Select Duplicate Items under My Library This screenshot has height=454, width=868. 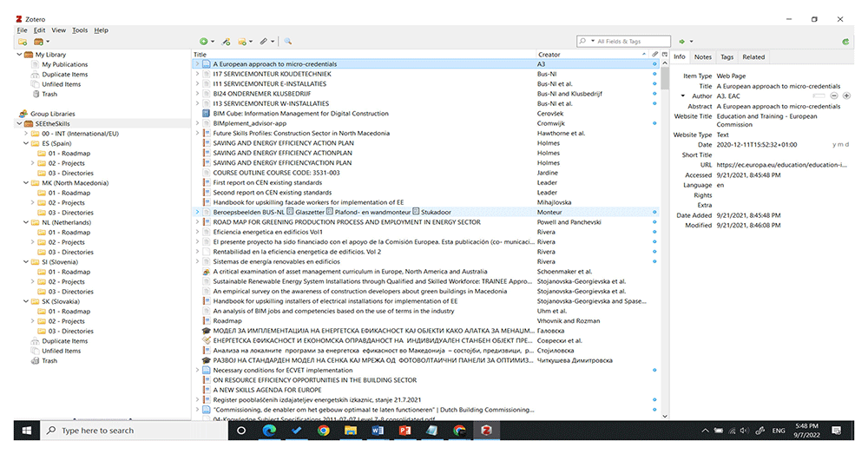point(65,75)
